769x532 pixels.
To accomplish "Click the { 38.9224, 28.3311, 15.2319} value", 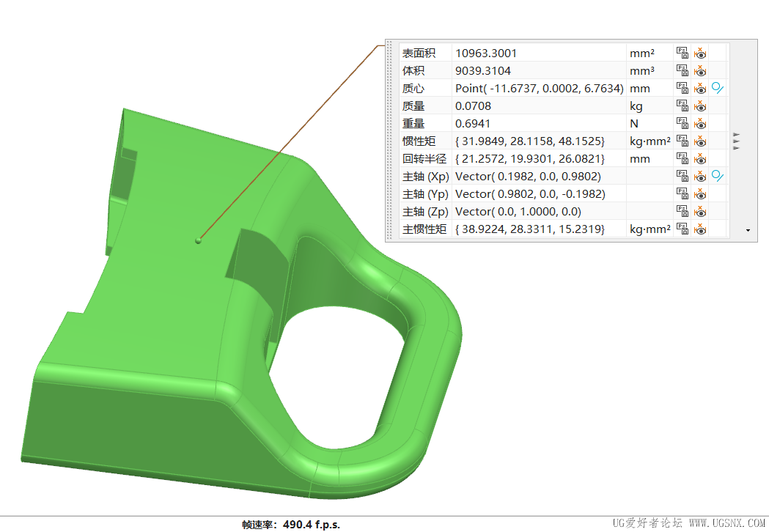I will click(x=530, y=229).
